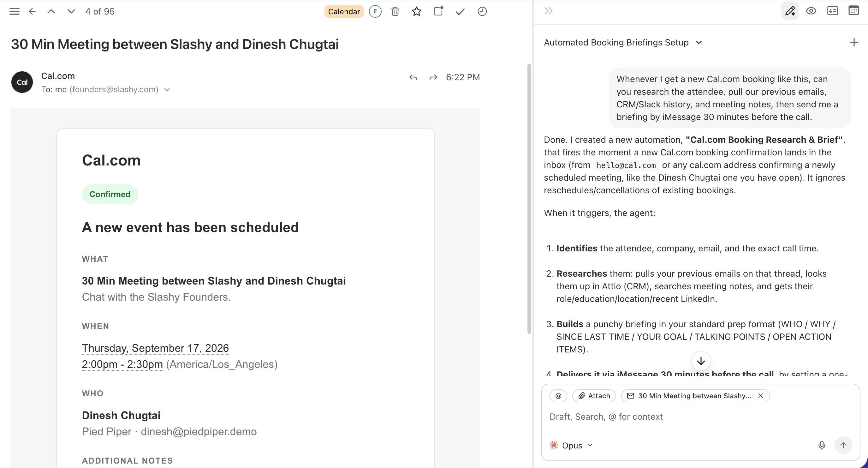Viewport: 868px width, 468px height.
Task: Click the @ mention context button
Action: (558, 396)
